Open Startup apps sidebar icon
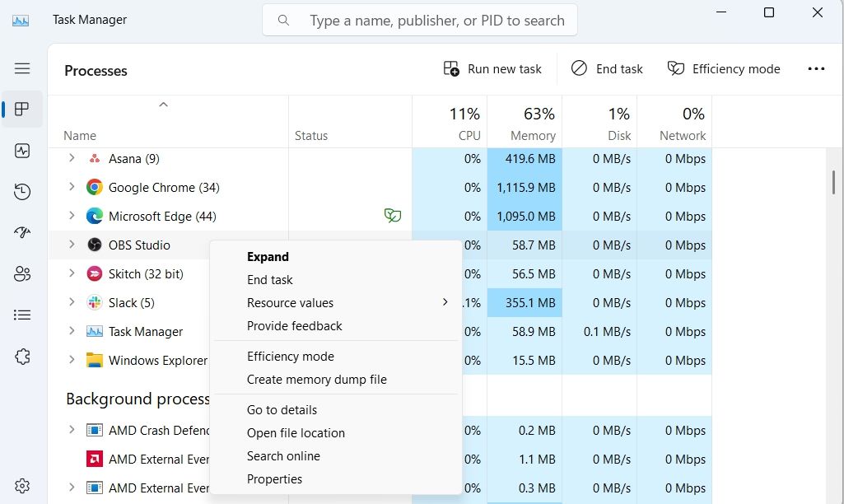 [x=22, y=233]
